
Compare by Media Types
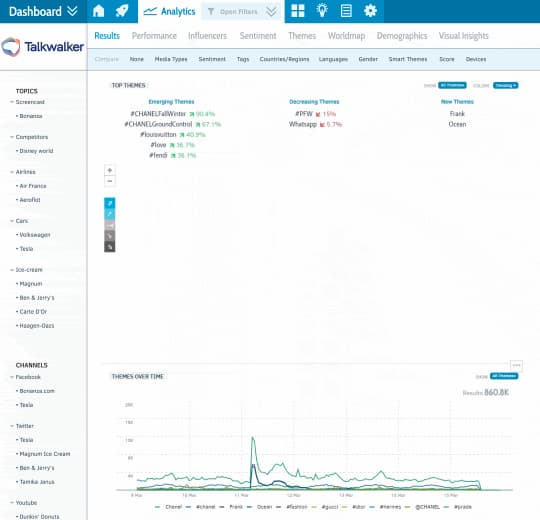pyautogui.click(x=171, y=59)
